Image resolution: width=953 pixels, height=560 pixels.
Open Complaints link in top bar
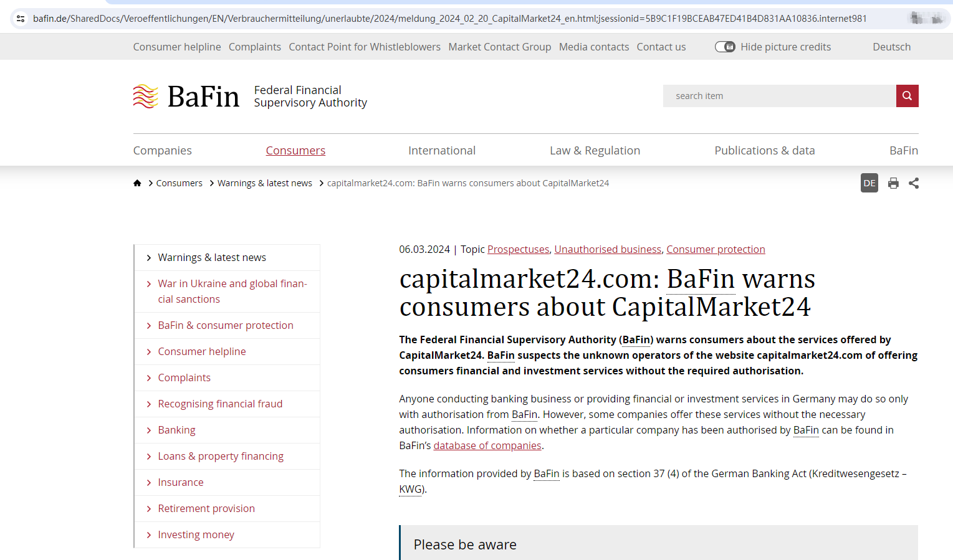click(255, 47)
